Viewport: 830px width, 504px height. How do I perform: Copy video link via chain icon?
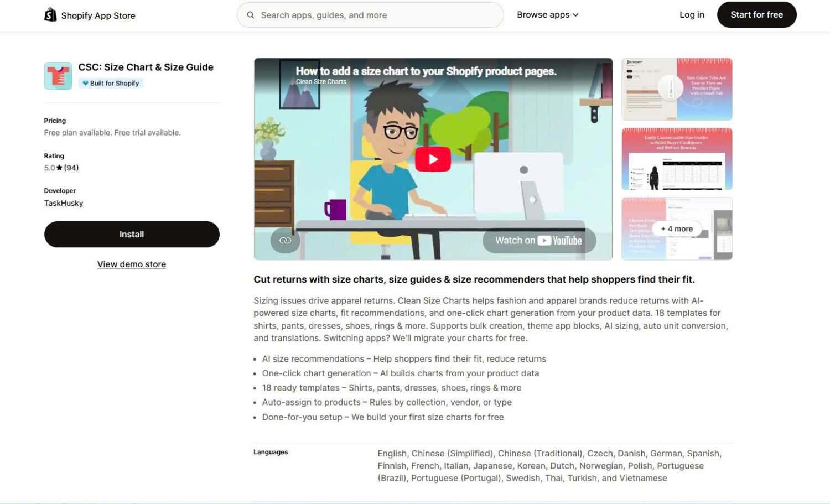tap(286, 241)
